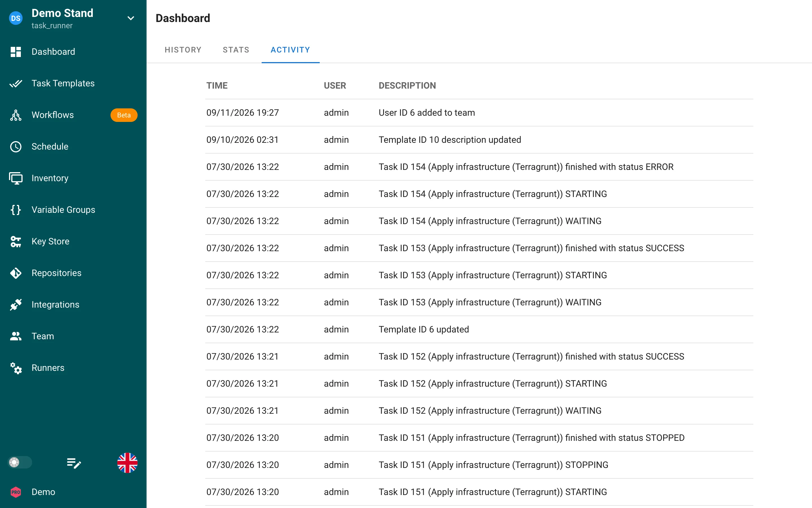This screenshot has height=508, width=812.
Task: Click the 09/11/2026 19:27 timestamp
Action: point(242,113)
